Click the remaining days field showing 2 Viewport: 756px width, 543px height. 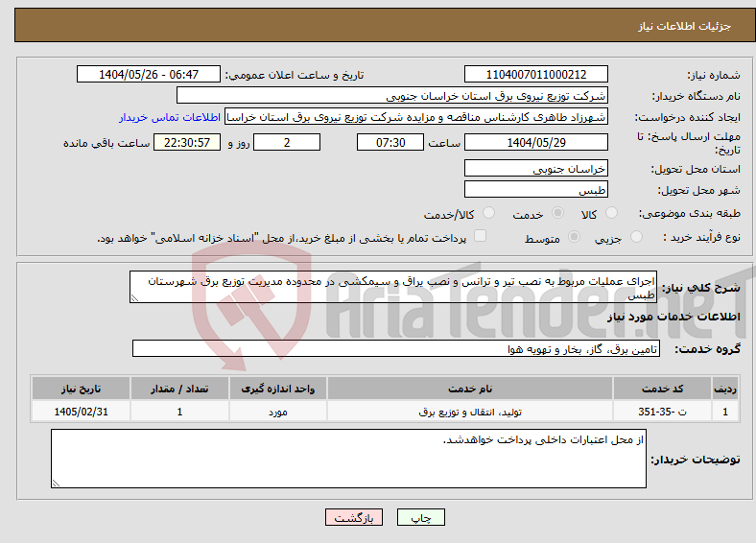[287, 142]
